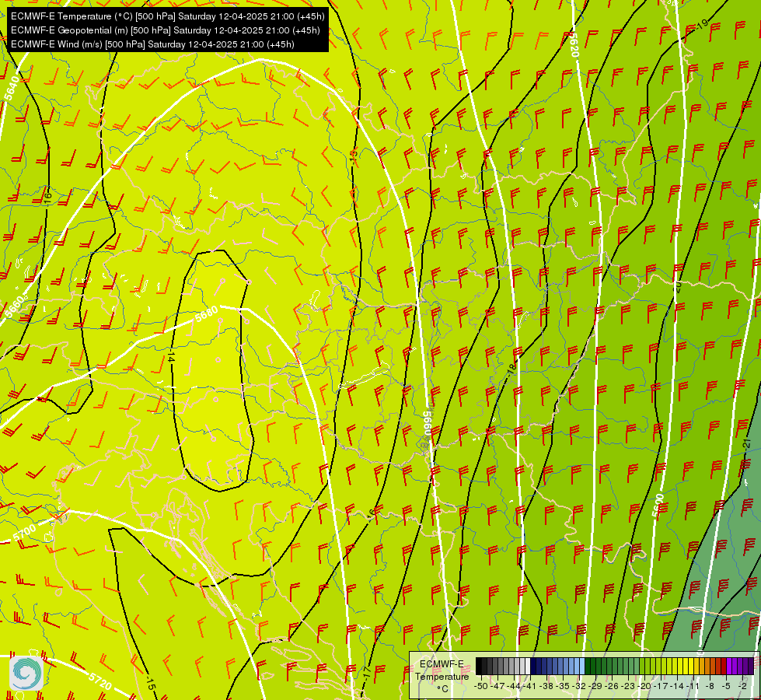Click the -50 tick label in the legend
The width and height of the screenshot is (761, 700).
tap(481, 686)
